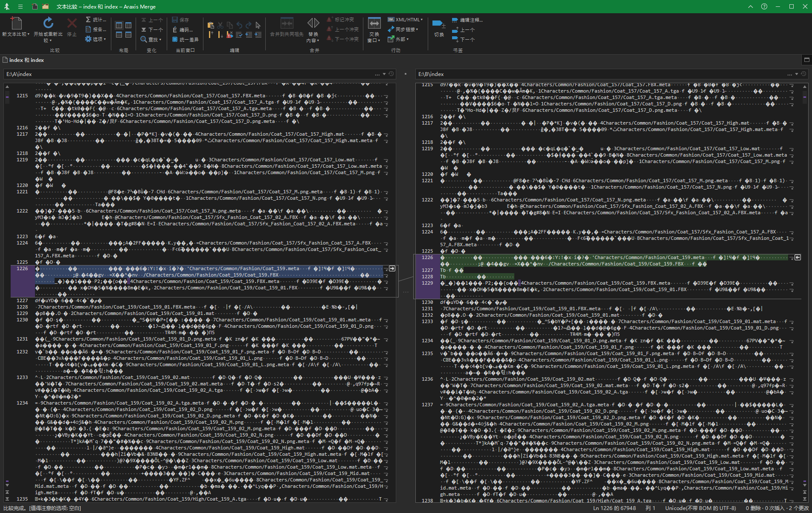Click the Undo arrow in edit group
The image size is (812, 513).
click(x=239, y=25)
